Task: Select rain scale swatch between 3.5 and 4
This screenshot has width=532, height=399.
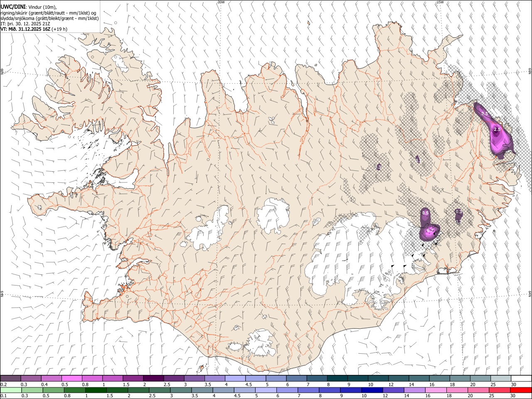Action: click(202, 390)
